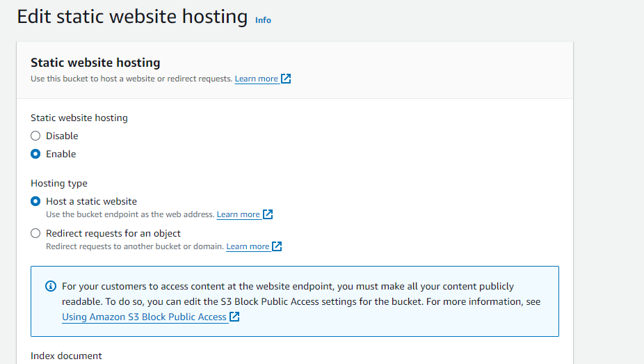
Task: Open Learn more link for bucket endpoint description
Action: (x=239, y=214)
